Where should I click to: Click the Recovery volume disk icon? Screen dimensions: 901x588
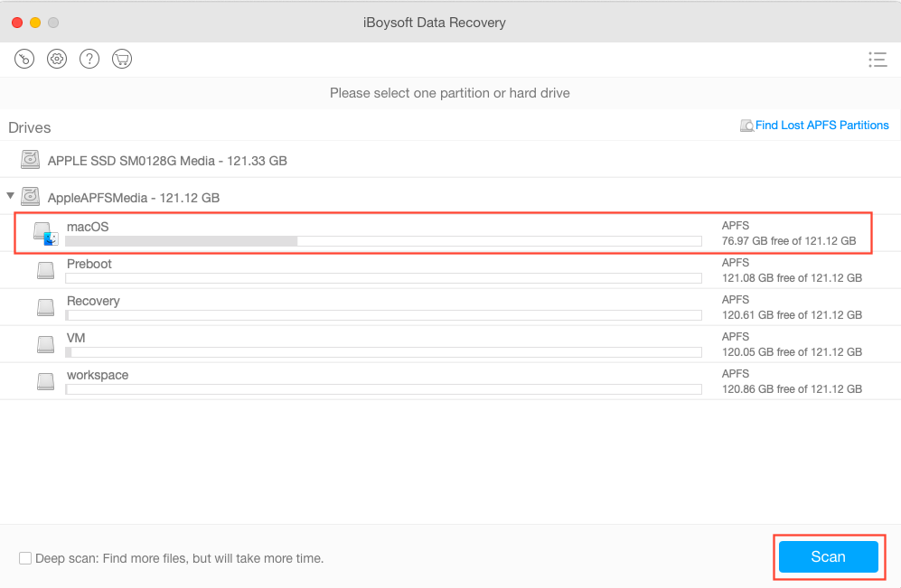(x=46, y=308)
